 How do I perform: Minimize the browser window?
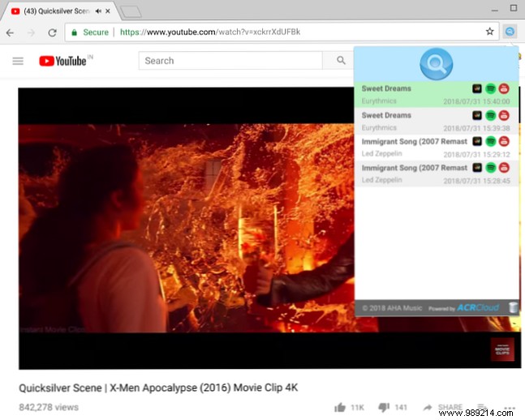point(494,10)
